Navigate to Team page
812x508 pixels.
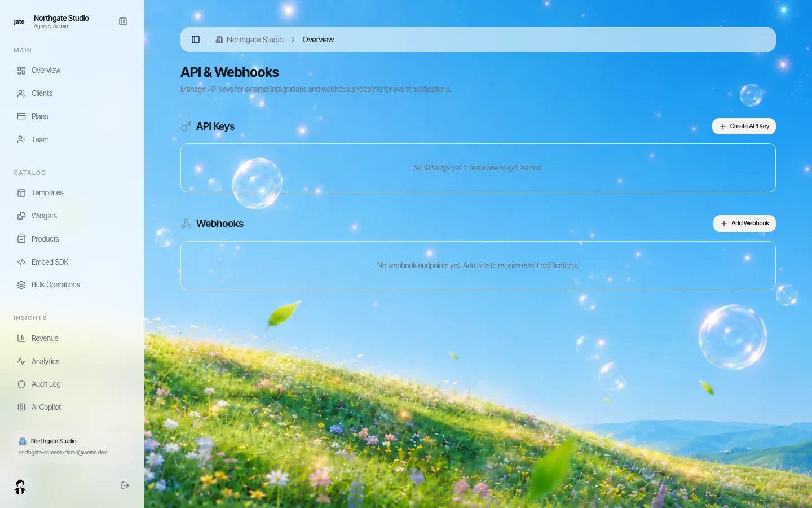click(72, 140)
